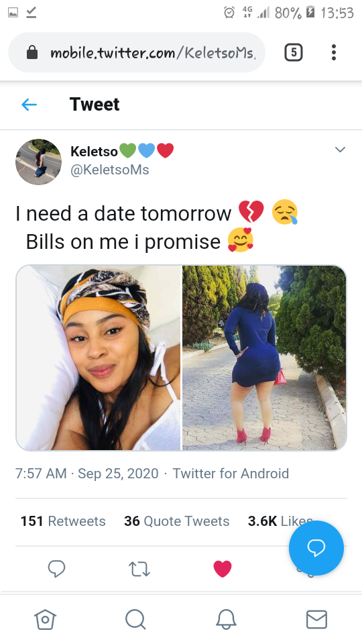Open the tab switcher showing 5 tabs
362x644 pixels.
pyautogui.click(x=294, y=52)
